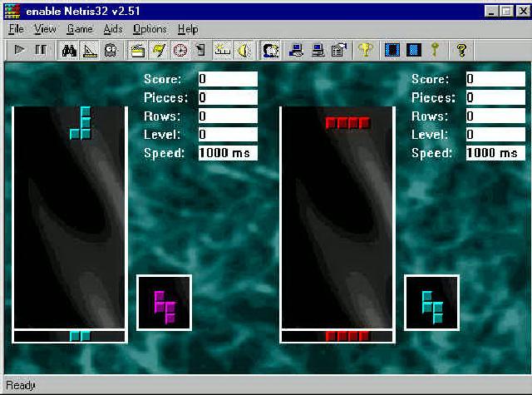Click the golden key toolbar icon
532x395 pixels.
(434, 51)
